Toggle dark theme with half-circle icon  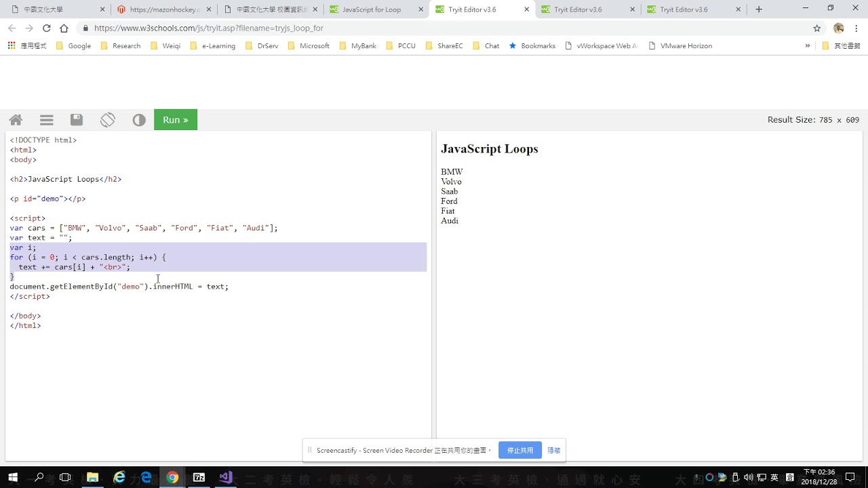pyautogui.click(x=139, y=120)
